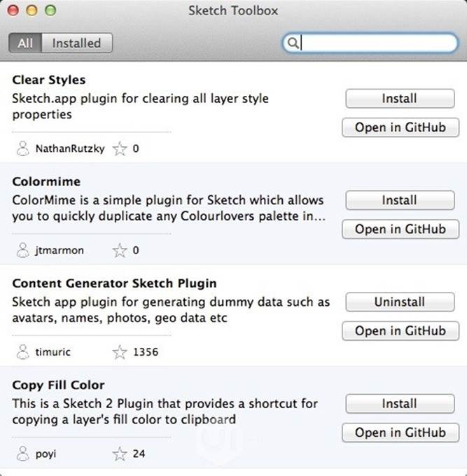Click NathanRutzky's author person icon
467x476 pixels.
coord(23,148)
